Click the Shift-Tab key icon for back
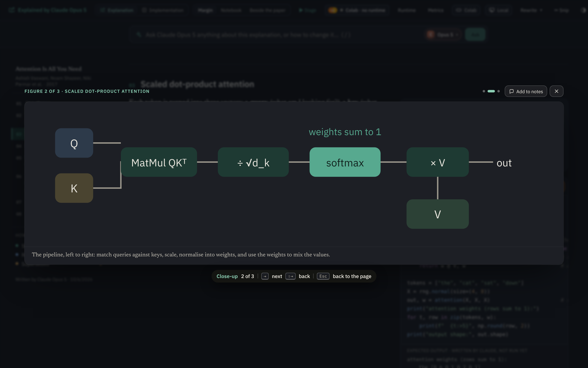 (x=290, y=276)
